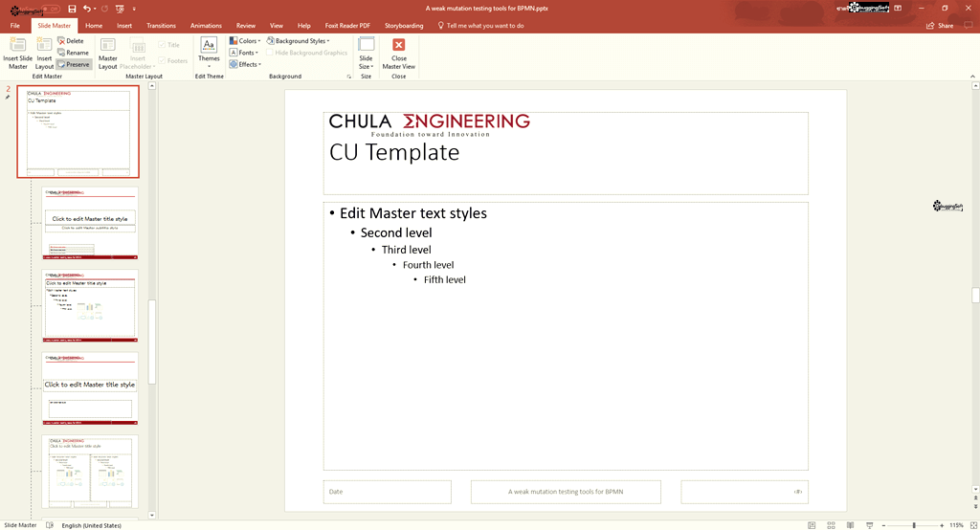Click Rename in Edit Master group

pos(73,53)
